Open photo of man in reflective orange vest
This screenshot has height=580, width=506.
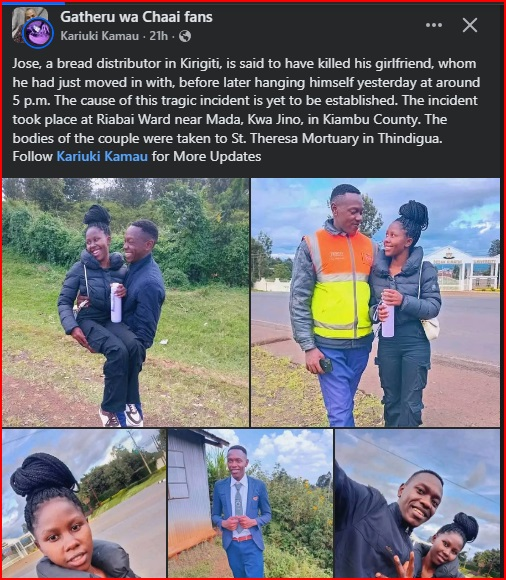[x=375, y=302]
